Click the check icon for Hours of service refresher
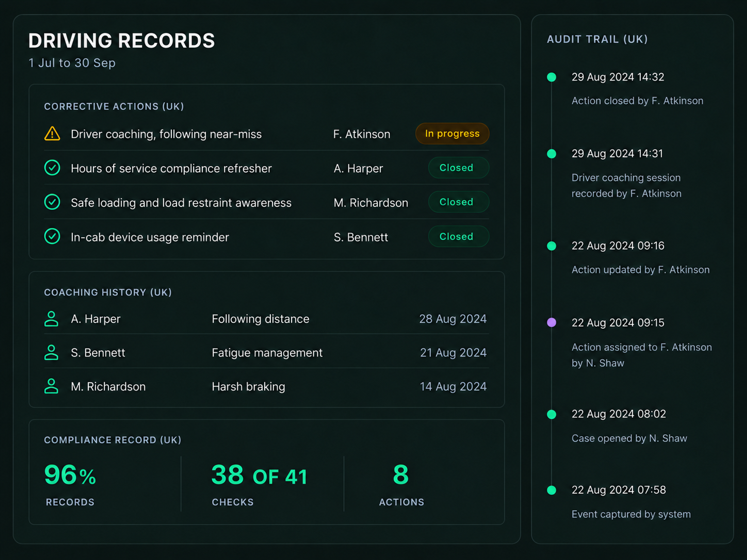Viewport: 747px width, 560px height. click(52, 168)
